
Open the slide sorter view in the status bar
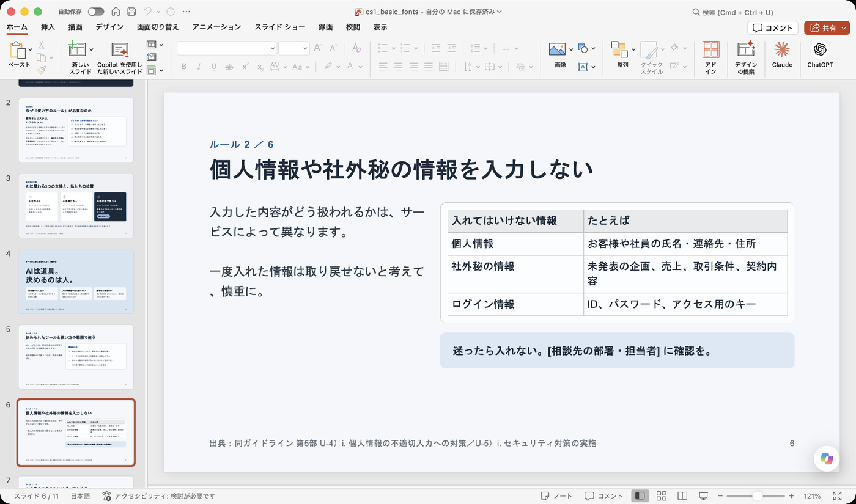(x=661, y=495)
